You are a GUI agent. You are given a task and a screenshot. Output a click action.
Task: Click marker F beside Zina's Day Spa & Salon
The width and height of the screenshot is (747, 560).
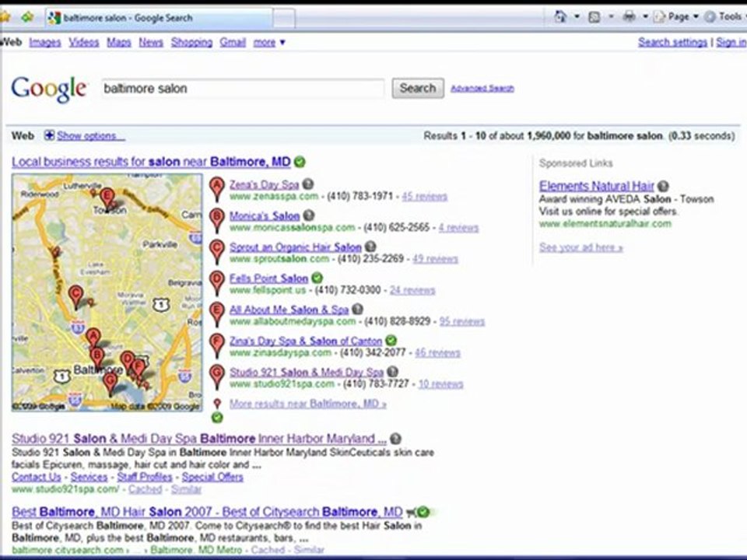tap(217, 345)
